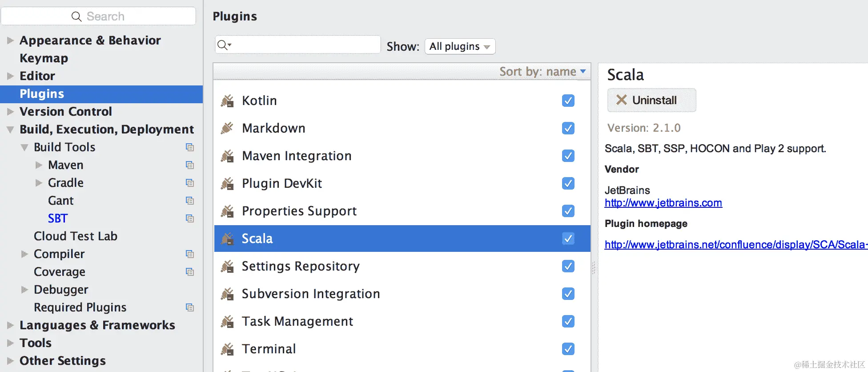The width and height of the screenshot is (868, 372).
Task: Uninstall the Scala plugin
Action: pos(651,100)
